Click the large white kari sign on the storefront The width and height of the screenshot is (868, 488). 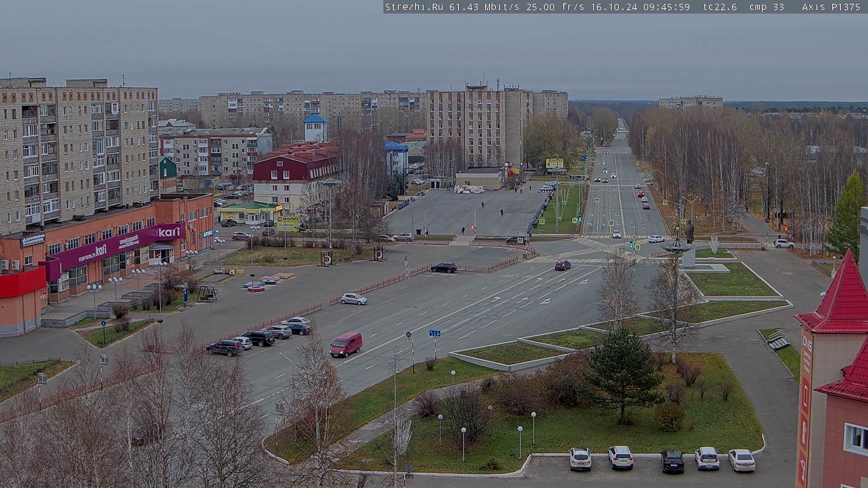point(169,232)
